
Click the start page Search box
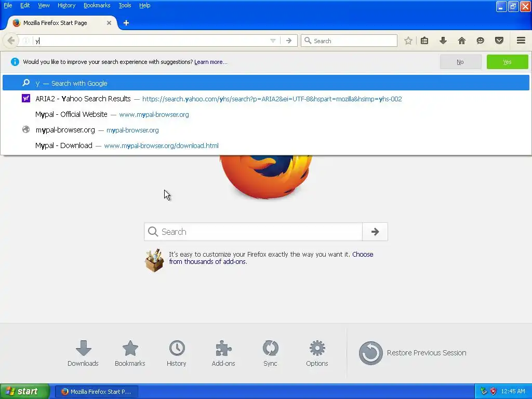coord(253,232)
